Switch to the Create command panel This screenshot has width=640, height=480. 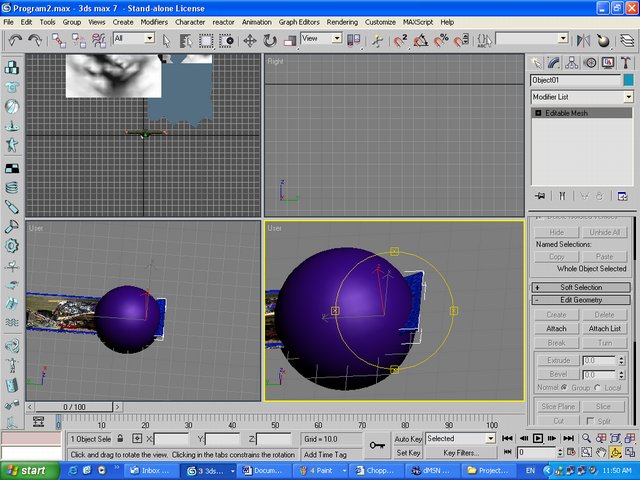(x=538, y=62)
